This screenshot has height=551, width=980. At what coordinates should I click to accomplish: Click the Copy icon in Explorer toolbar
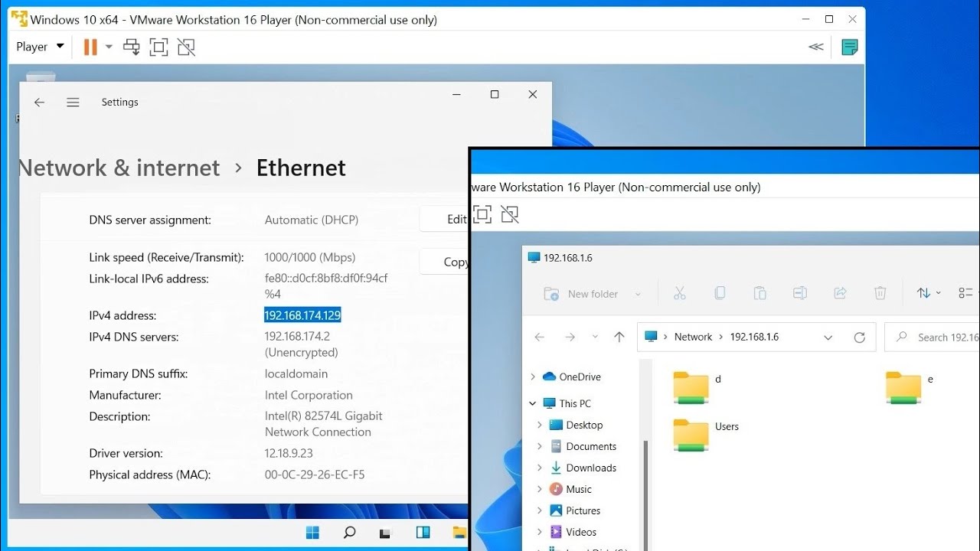pos(720,293)
